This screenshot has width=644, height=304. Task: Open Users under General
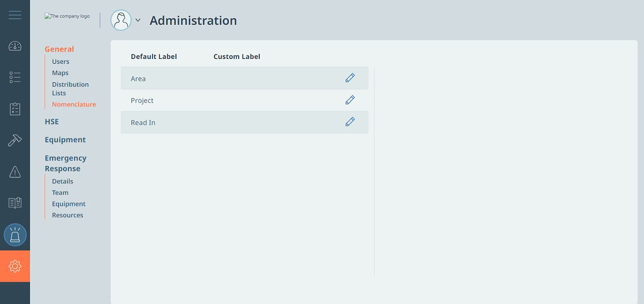(61, 62)
